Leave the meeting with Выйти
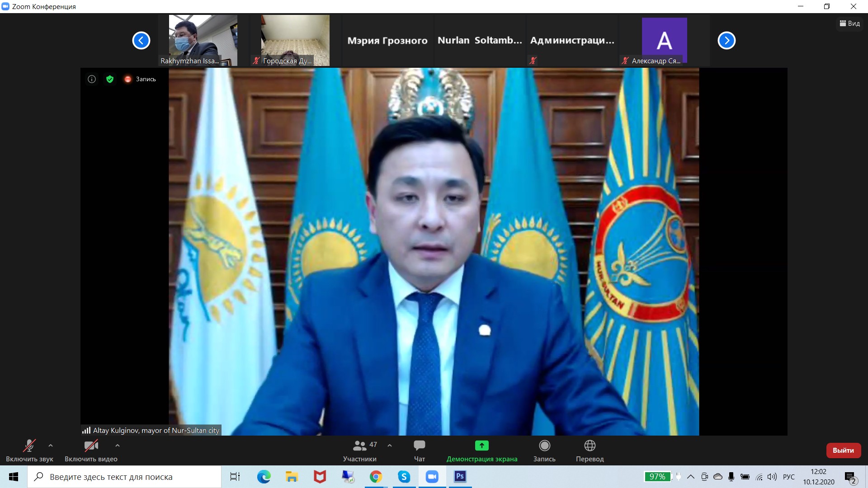This screenshot has height=488, width=868. point(843,450)
